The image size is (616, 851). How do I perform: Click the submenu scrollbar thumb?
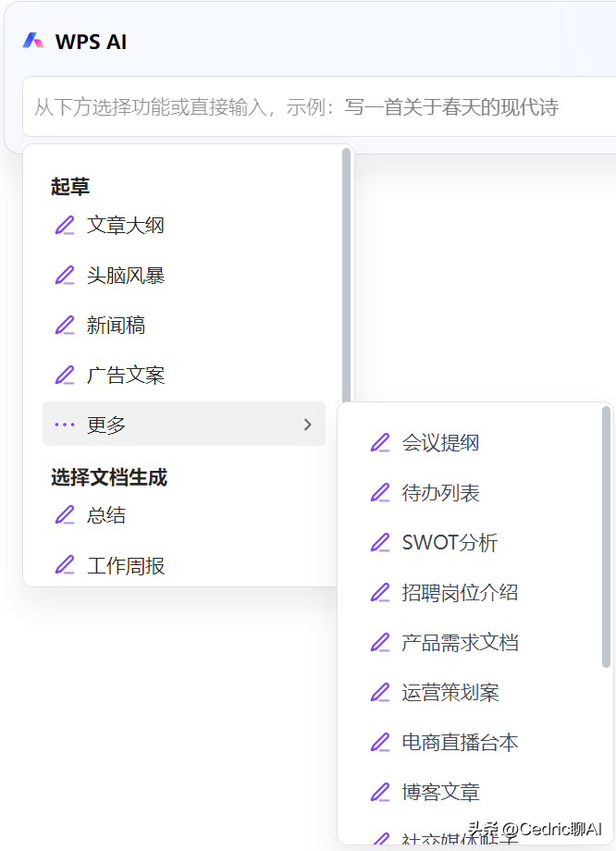tap(606, 537)
